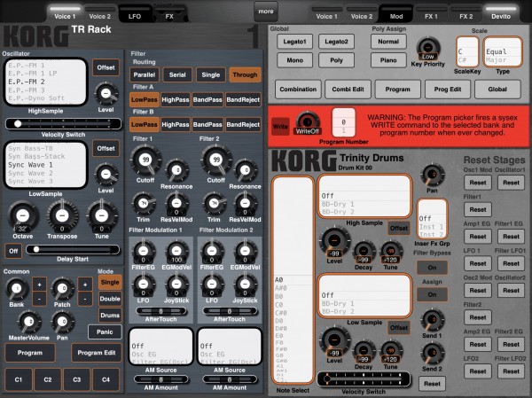Screen dimensions: 532x398
Task: Click the more button
Action: 266,12
